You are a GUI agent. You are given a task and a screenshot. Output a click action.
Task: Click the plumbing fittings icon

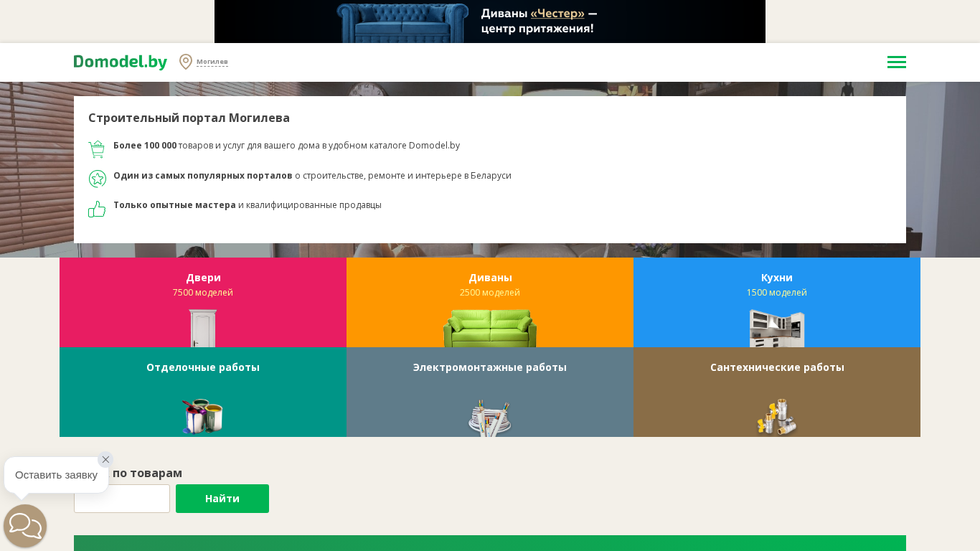pyautogui.click(x=777, y=417)
